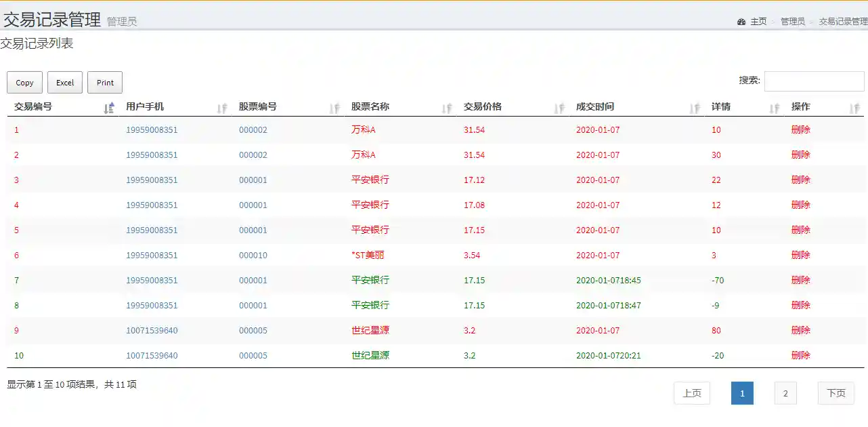Click the 上页 previous page button
The height and width of the screenshot is (427, 868).
coord(691,393)
